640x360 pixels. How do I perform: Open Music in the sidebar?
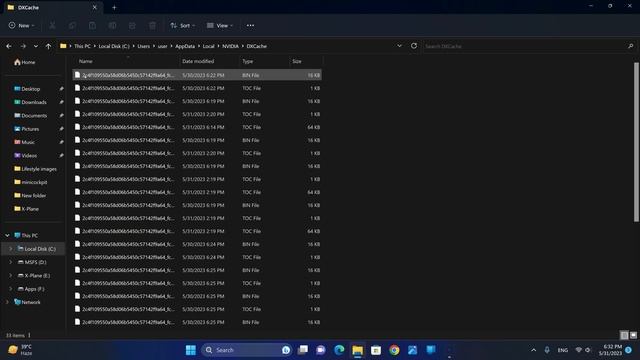point(28,142)
